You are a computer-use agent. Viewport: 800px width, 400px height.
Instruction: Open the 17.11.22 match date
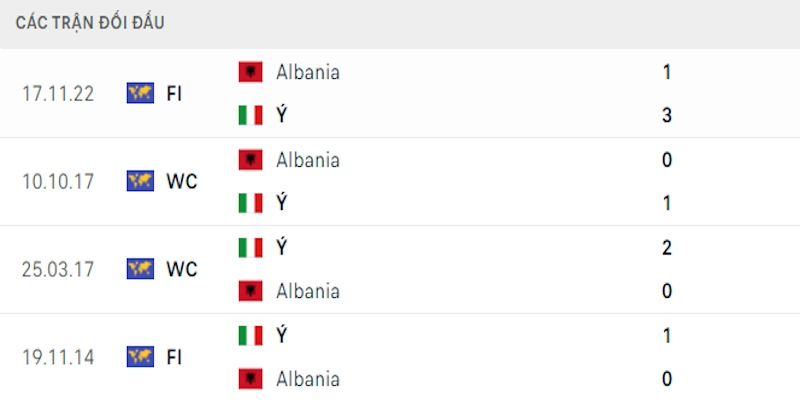click(x=58, y=93)
